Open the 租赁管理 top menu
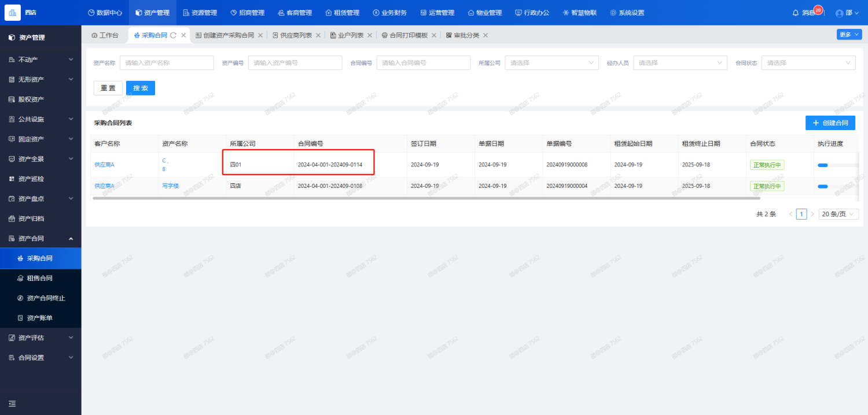Image resolution: width=868 pixels, height=415 pixels. pyautogui.click(x=342, y=13)
